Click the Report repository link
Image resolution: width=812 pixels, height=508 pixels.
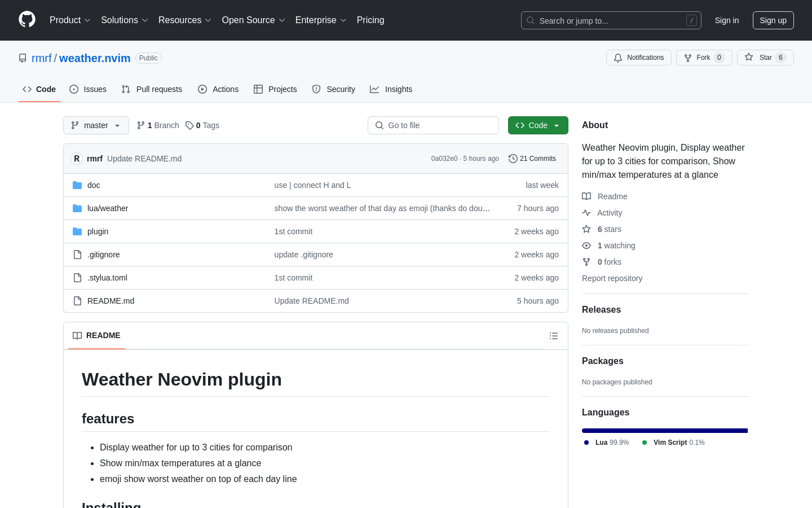click(612, 278)
